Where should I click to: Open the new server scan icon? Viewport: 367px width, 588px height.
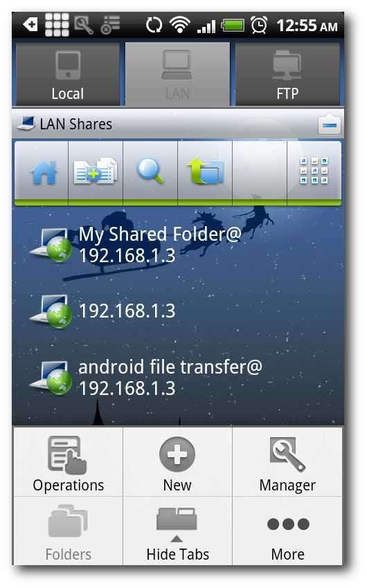click(96, 171)
